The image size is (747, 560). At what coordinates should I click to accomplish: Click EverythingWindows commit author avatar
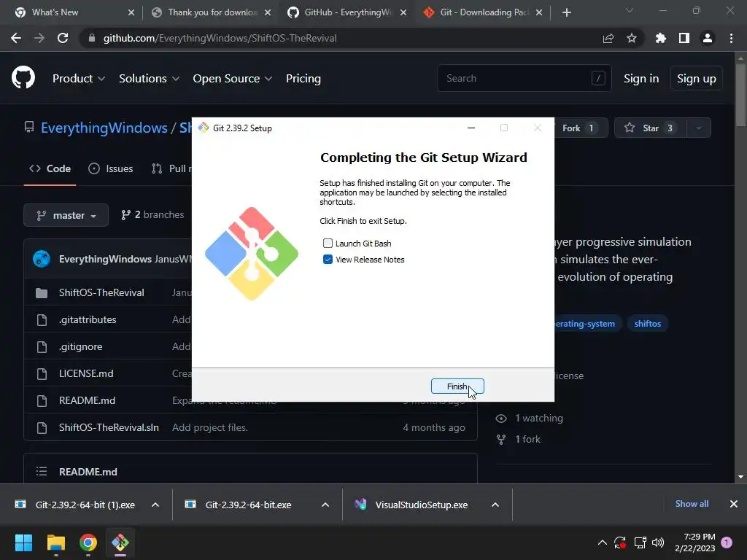tap(42, 259)
